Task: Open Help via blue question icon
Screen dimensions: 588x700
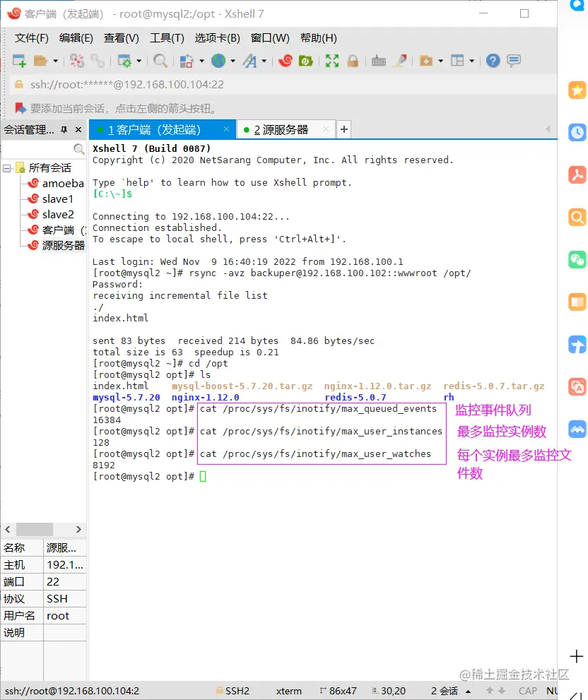Action: click(x=493, y=61)
